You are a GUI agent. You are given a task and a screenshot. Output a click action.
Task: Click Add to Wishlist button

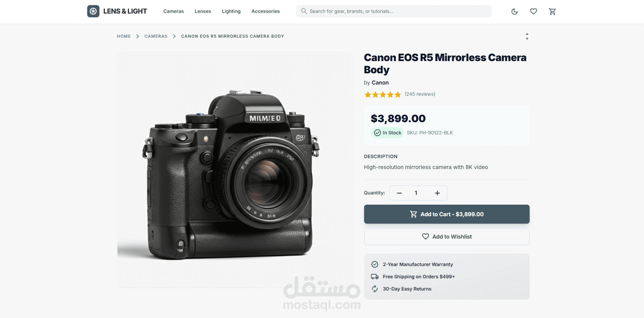(447, 237)
